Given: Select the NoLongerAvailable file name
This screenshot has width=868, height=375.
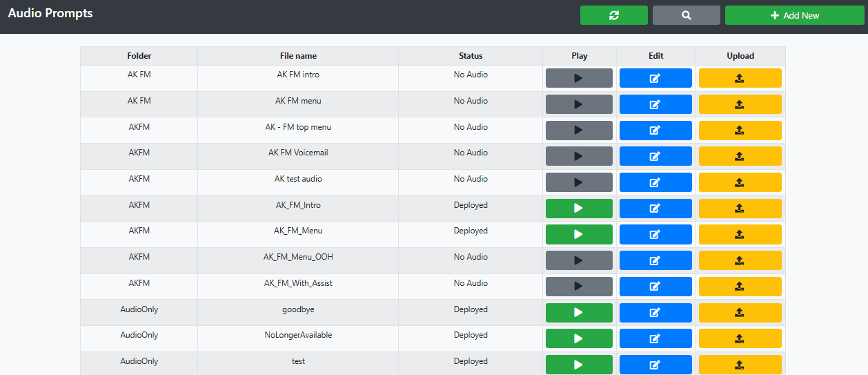Looking at the screenshot, I should pyautogui.click(x=298, y=335).
